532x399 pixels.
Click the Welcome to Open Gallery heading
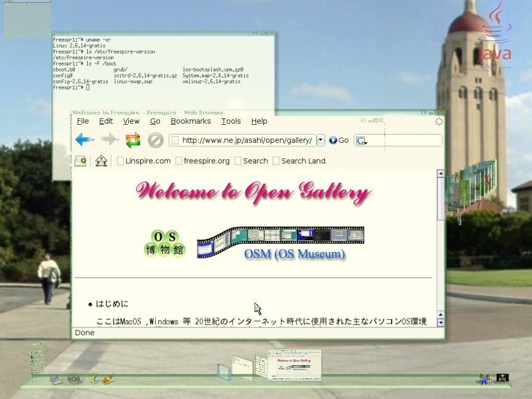pyautogui.click(x=253, y=192)
